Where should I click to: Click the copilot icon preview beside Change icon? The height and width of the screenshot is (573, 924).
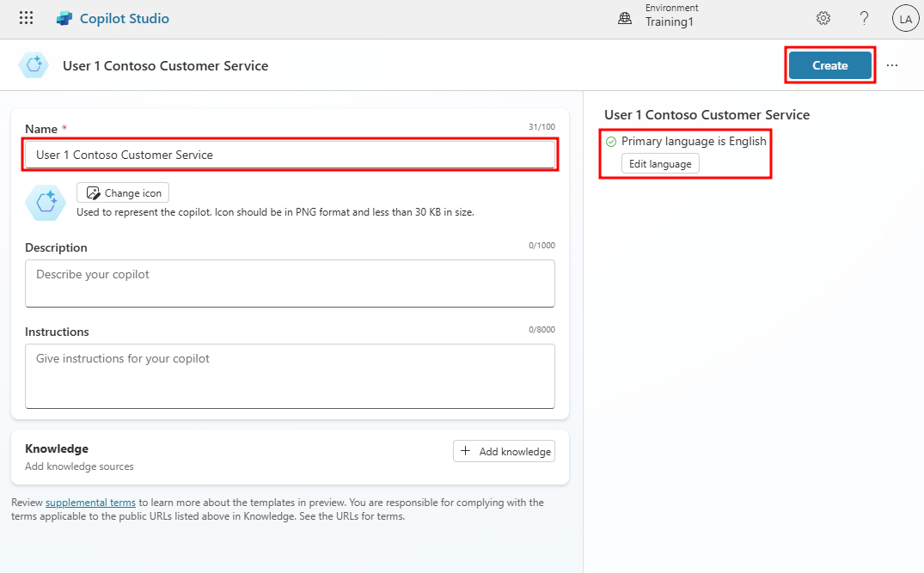[x=46, y=203]
